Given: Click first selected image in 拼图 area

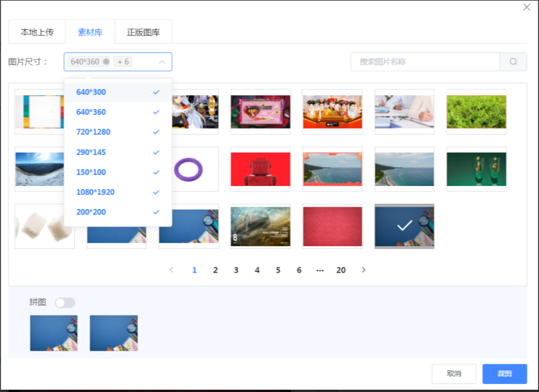Looking at the screenshot, I should pyautogui.click(x=53, y=333).
